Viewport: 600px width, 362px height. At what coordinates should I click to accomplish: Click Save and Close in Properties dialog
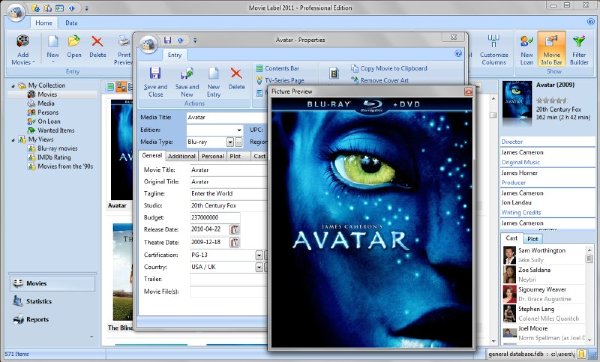pyautogui.click(x=155, y=82)
